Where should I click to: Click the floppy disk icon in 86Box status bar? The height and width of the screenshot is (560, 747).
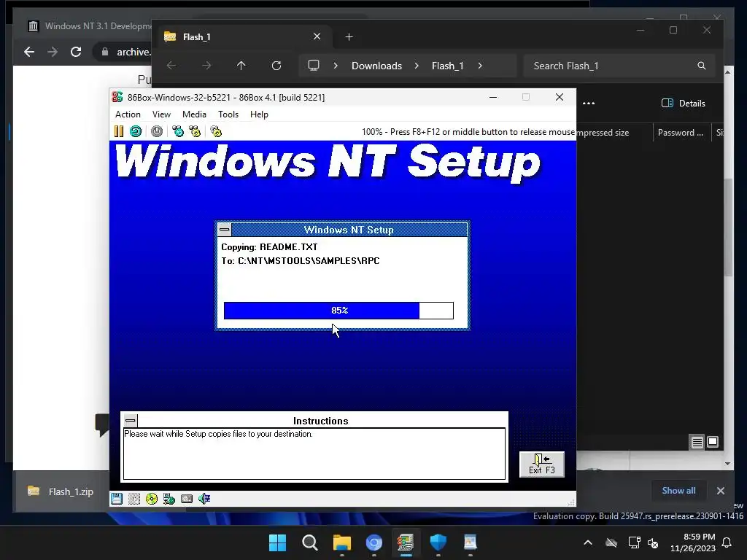[117, 499]
